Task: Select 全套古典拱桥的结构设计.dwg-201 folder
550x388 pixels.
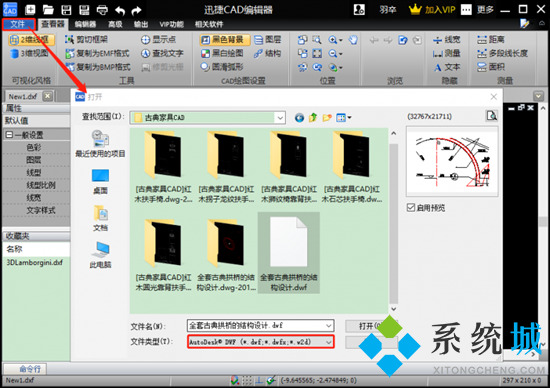Action: 226,254
